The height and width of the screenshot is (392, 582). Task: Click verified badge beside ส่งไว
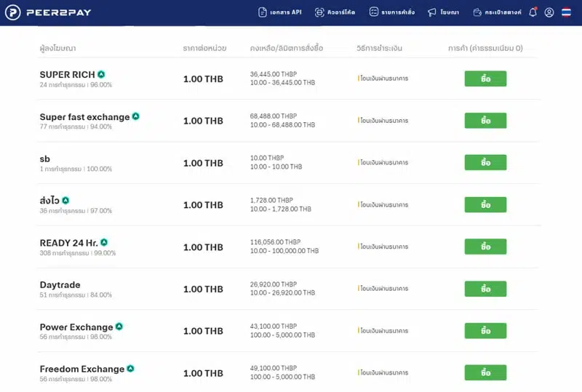coord(65,200)
